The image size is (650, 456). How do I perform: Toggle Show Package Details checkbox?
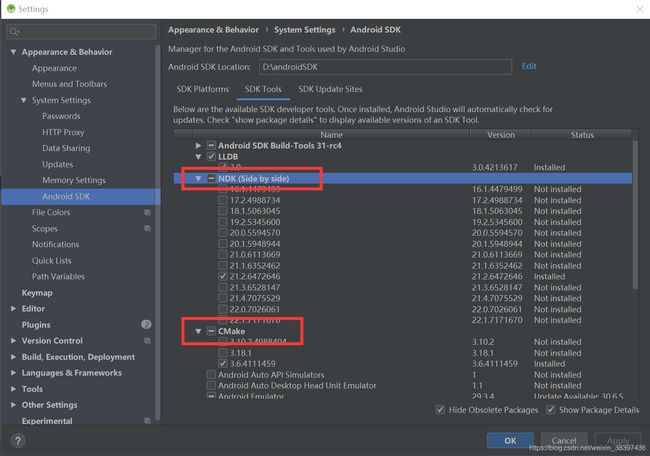point(551,410)
